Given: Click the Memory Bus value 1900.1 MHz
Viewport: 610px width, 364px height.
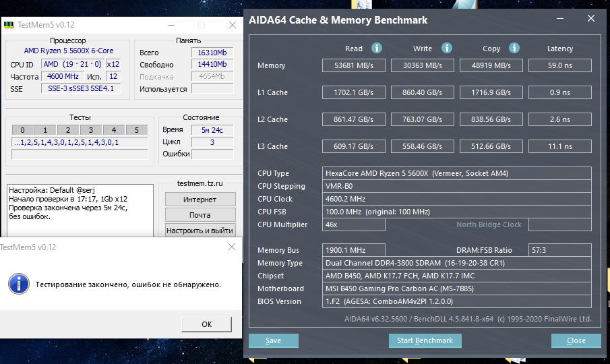Looking at the screenshot, I should [x=354, y=250].
